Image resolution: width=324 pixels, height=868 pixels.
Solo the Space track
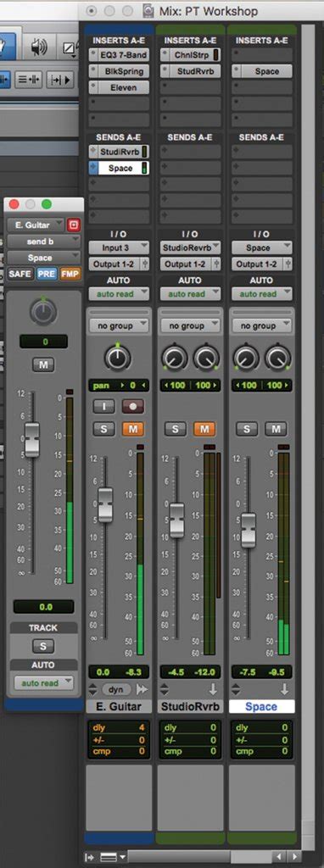coord(247,428)
